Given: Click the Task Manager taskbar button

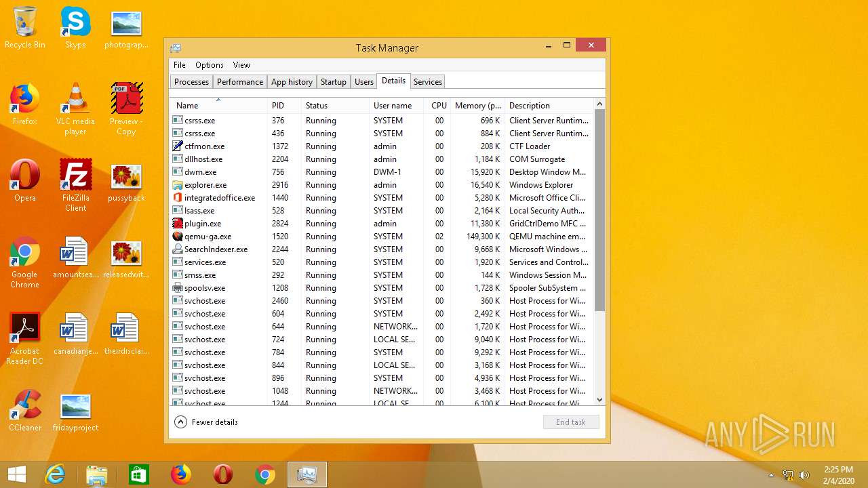Looking at the screenshot, I should coord(307,474).
